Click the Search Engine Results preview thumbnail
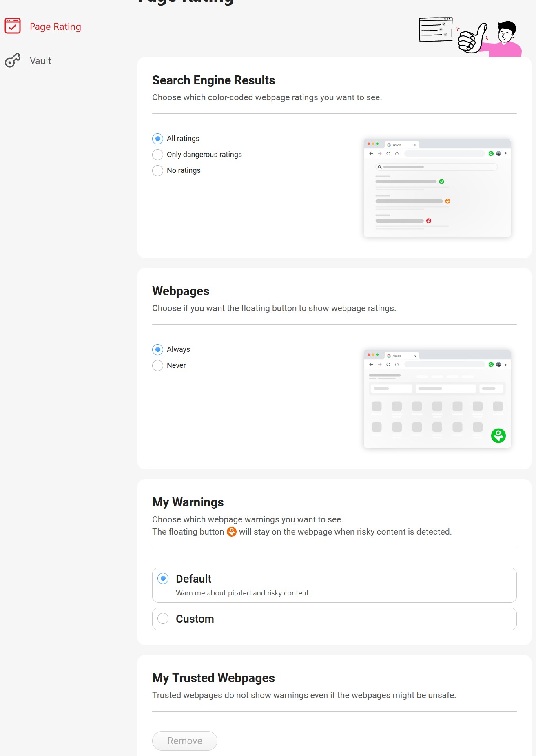This screenshot has width=536, height=756. pos(437,188)
